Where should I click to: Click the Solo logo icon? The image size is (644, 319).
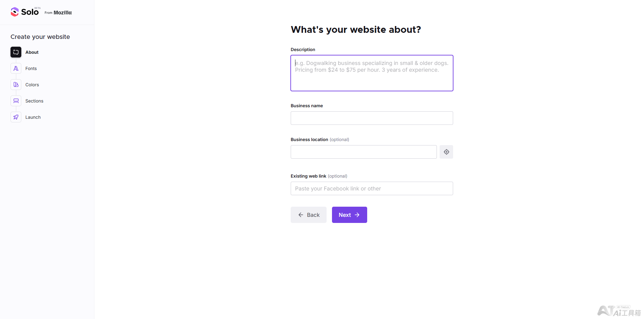15,12
